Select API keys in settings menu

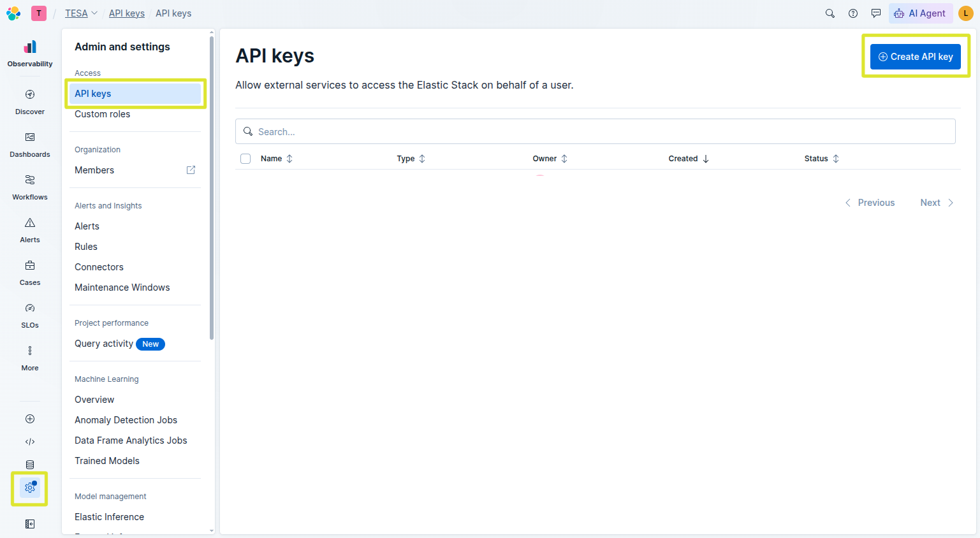tap(135, 94)
